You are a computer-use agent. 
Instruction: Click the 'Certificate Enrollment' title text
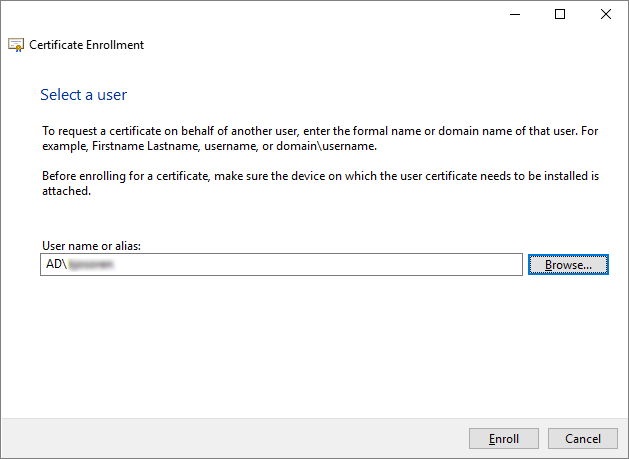[x=87, y=45]
